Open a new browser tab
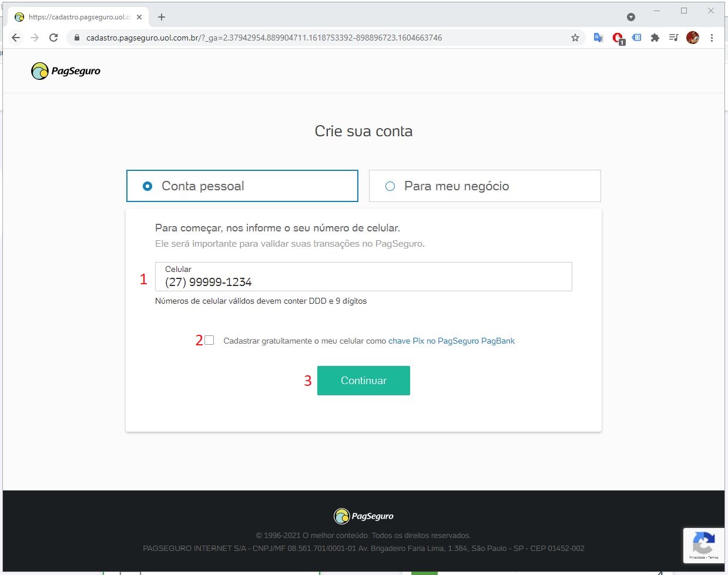 coord(162,17)
